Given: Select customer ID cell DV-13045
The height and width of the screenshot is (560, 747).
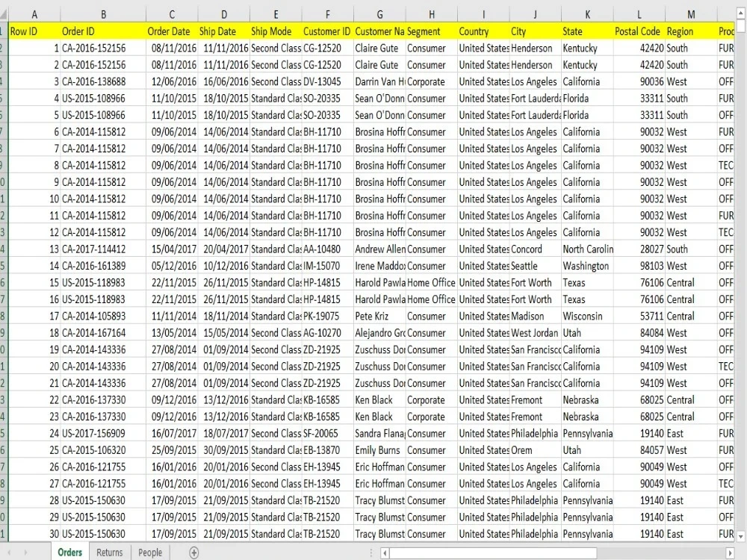Looking at the screenshot, I should click(328, 82).
